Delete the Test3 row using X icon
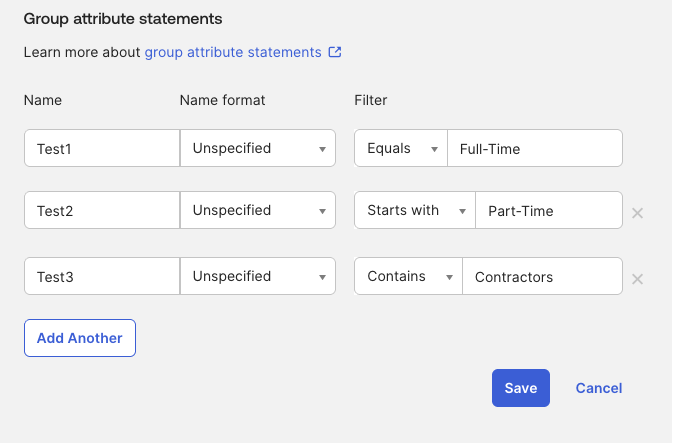 (x=637, y=278)
